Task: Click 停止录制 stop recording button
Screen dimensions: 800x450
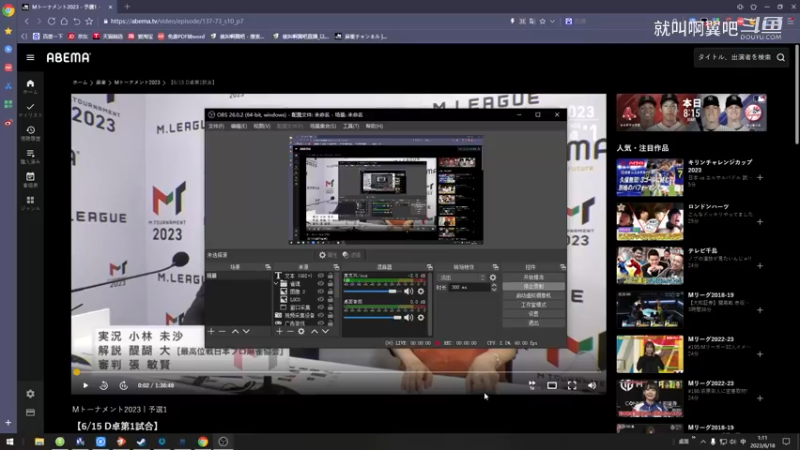Action: tap(534, 286)
